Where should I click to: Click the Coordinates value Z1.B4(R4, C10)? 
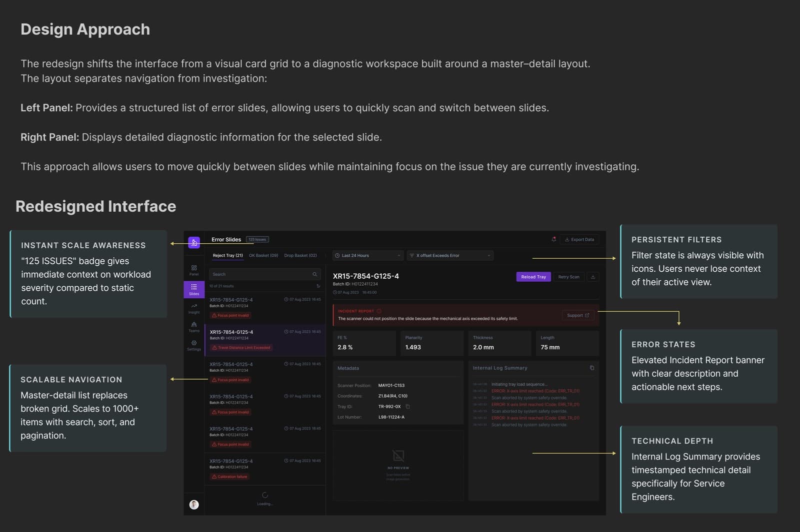point(393,396)
